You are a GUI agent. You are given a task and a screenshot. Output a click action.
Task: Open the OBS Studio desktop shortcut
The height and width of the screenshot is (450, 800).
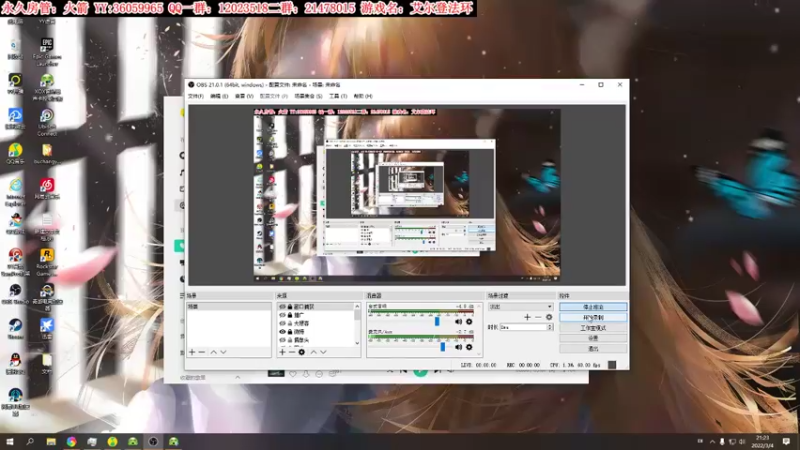(x=15, y=294)
